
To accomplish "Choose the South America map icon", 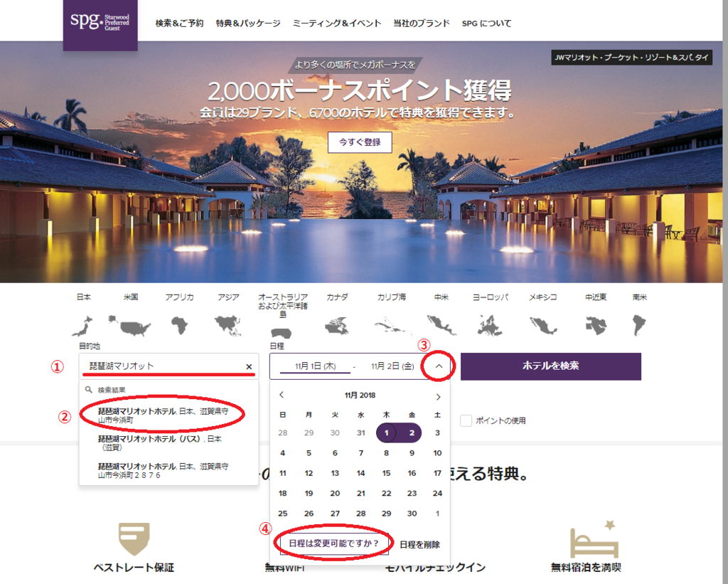I will click(639, 325).
